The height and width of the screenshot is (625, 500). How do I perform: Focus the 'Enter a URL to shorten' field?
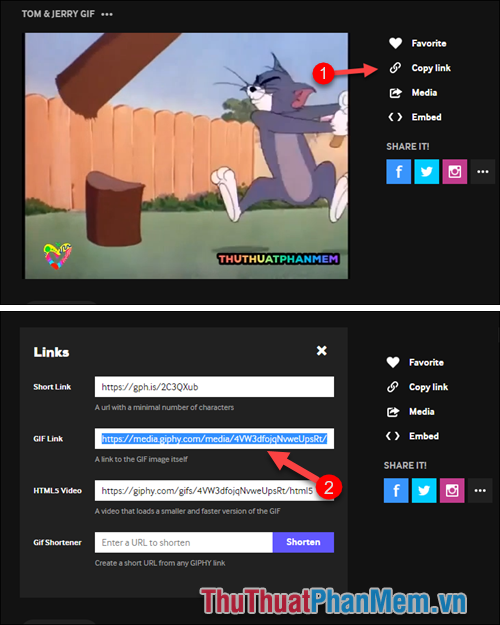click(x=184, y=542)
